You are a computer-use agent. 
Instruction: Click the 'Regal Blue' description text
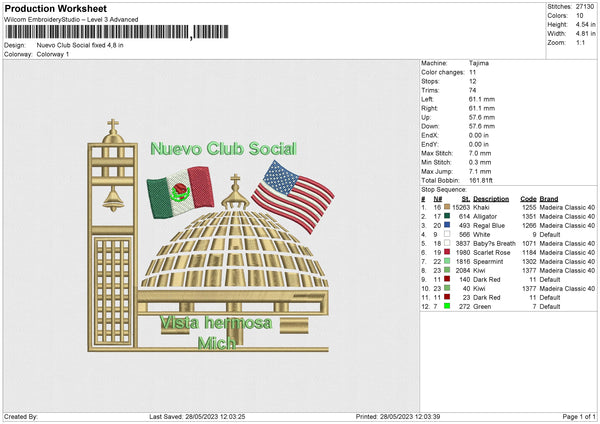click(x=489, y=225)
